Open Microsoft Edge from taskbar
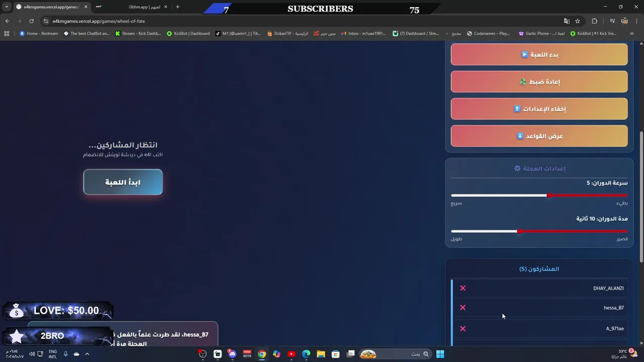 306,354
